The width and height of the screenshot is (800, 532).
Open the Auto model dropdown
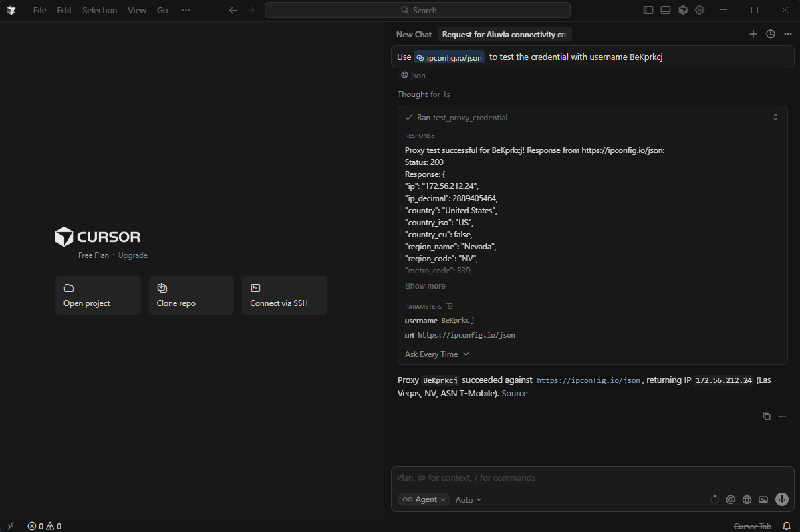468,499
